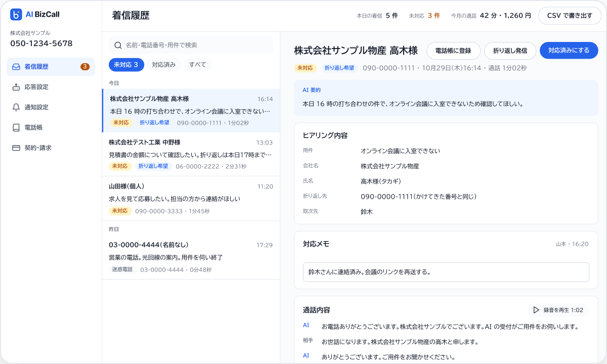Click the phone number 050-1234-5678
The image size is (607, 364).
click(x=41, y=43)
